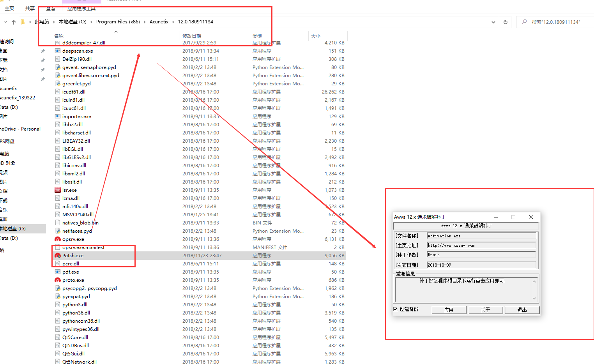Viewport: 594px width, 364px height.
Task: Select the Patch.exe icon
Action: (x=58, y=256)
